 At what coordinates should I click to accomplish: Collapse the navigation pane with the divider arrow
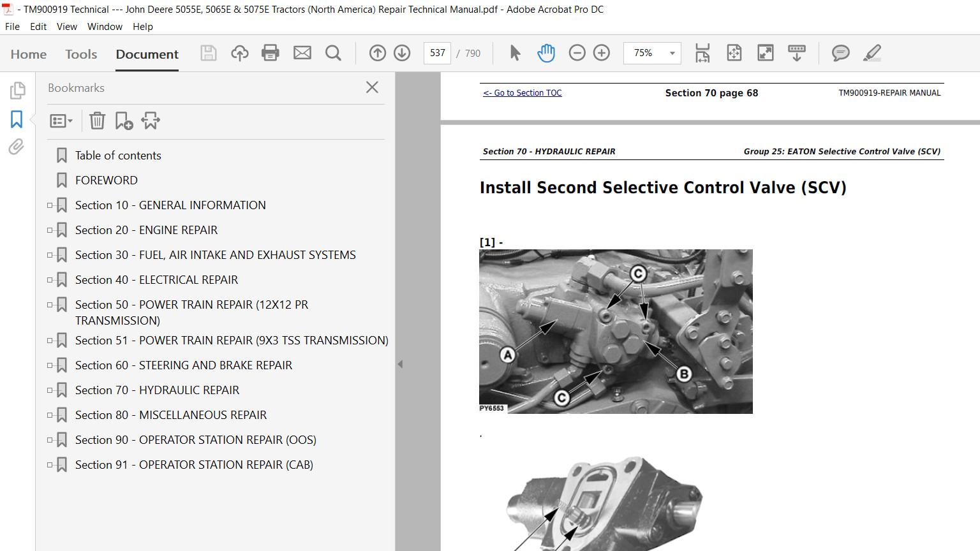click(x=400, y=364)
